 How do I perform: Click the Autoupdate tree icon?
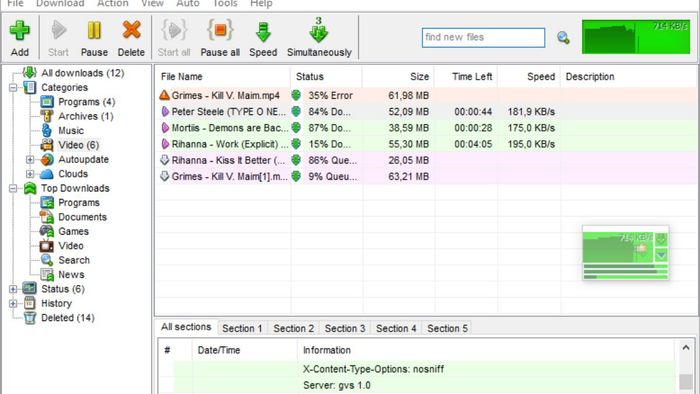click(47, 159)
